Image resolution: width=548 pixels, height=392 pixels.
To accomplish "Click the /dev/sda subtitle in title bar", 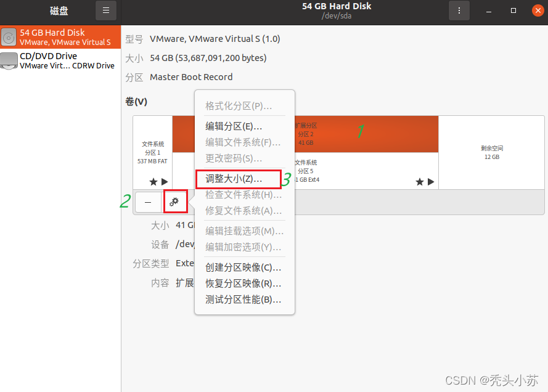I will coord(337,16).
